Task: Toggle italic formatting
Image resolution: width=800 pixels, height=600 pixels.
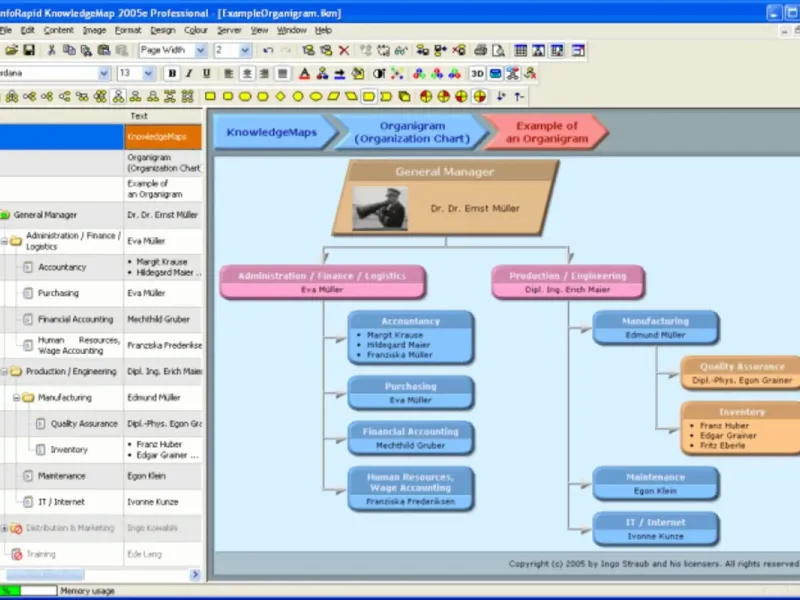Action: tap(189, 73)
